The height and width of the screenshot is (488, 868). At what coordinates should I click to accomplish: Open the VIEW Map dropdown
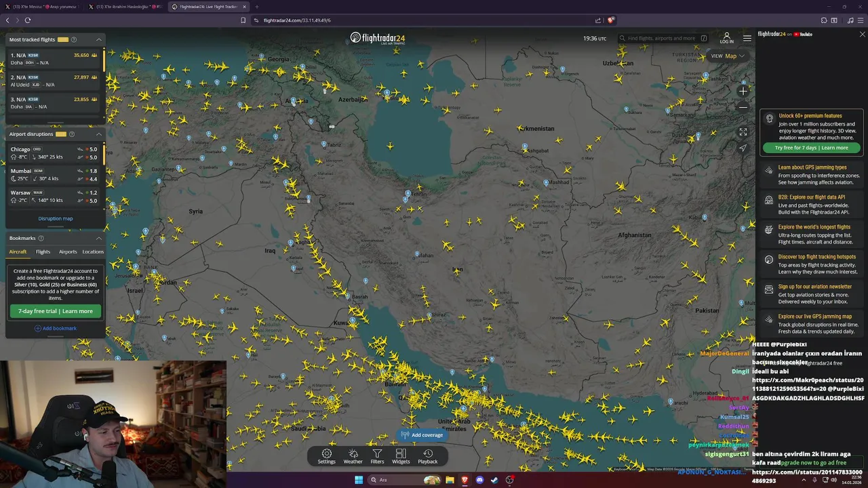point(728,56)
